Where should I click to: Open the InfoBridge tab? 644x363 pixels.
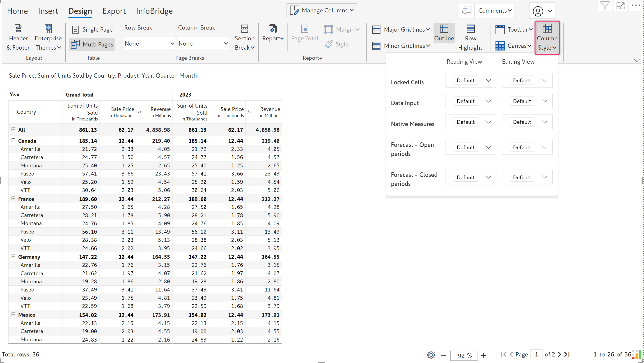pos(154,11)
